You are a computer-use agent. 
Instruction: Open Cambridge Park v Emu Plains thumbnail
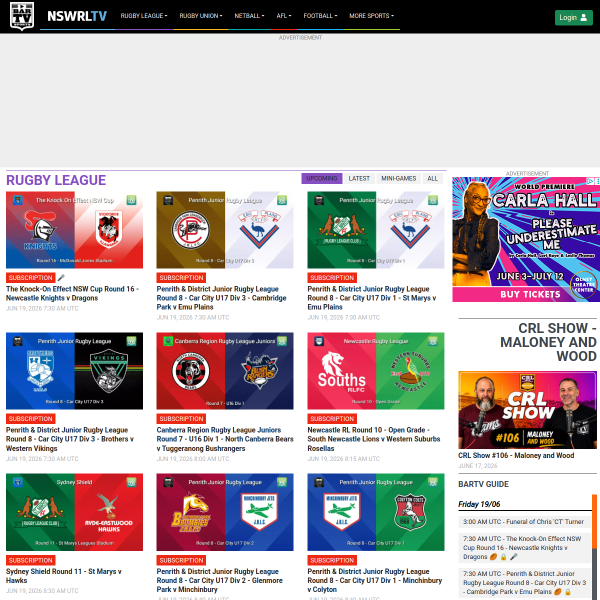[x=225, y=230]
